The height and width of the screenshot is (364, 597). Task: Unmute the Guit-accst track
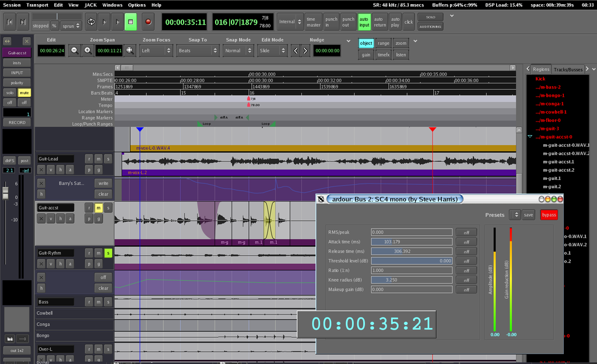pos(99,208)
